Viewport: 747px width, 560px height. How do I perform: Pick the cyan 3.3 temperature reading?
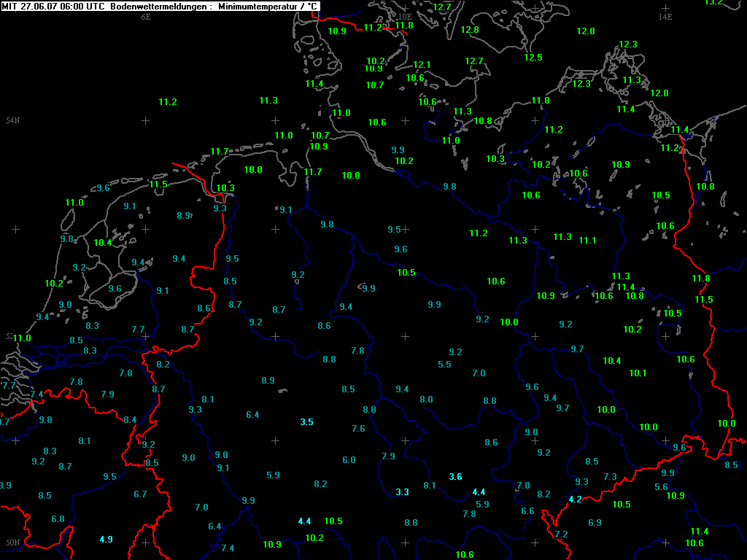pyautogui.click(x=402, y=492)
